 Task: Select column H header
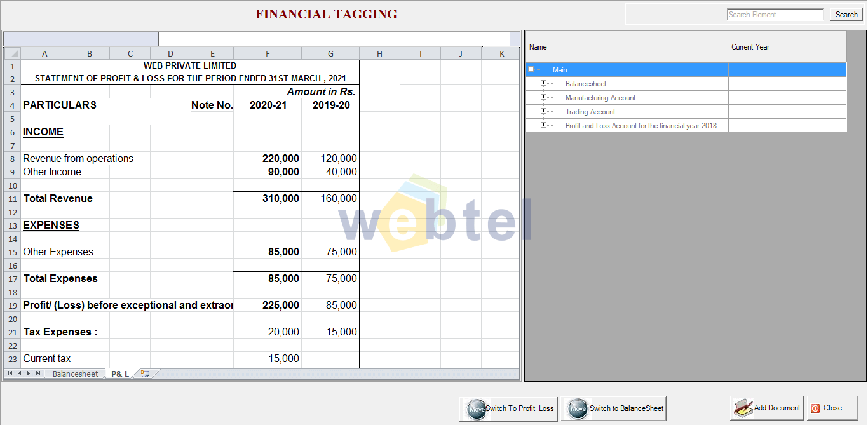tap(379, 53)
